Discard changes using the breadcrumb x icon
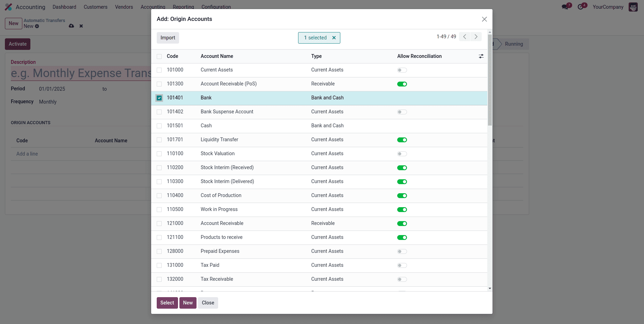Screen dimensions: 644x324 tap(81, 26)
